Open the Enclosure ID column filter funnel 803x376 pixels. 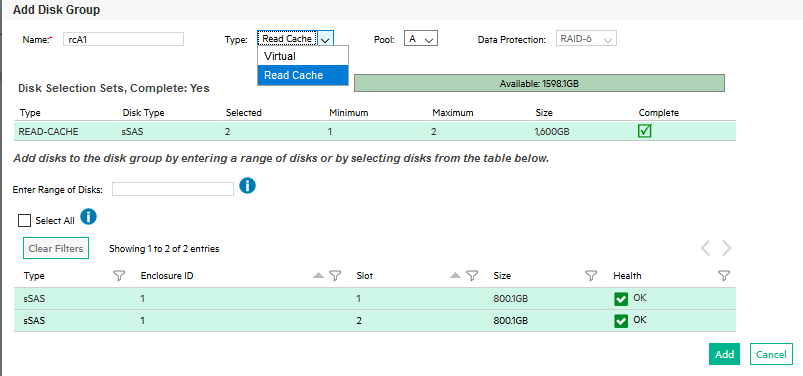335,276
